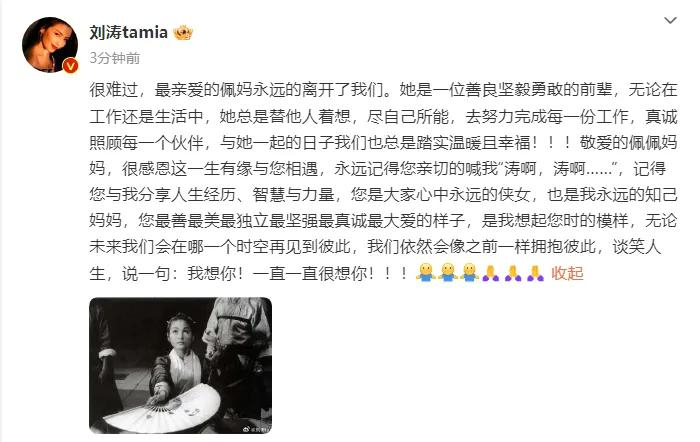Open the post options chevron menu
700x442 pixels.
670,21
